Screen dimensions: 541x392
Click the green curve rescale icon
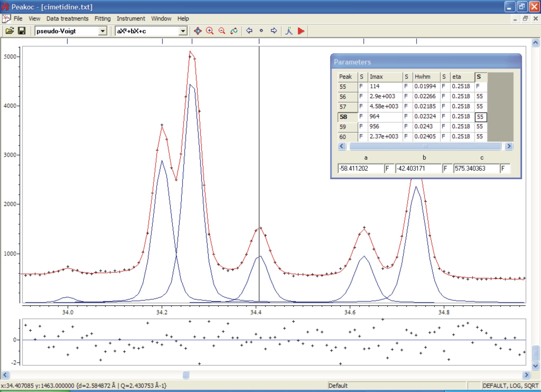pos(234,31)
